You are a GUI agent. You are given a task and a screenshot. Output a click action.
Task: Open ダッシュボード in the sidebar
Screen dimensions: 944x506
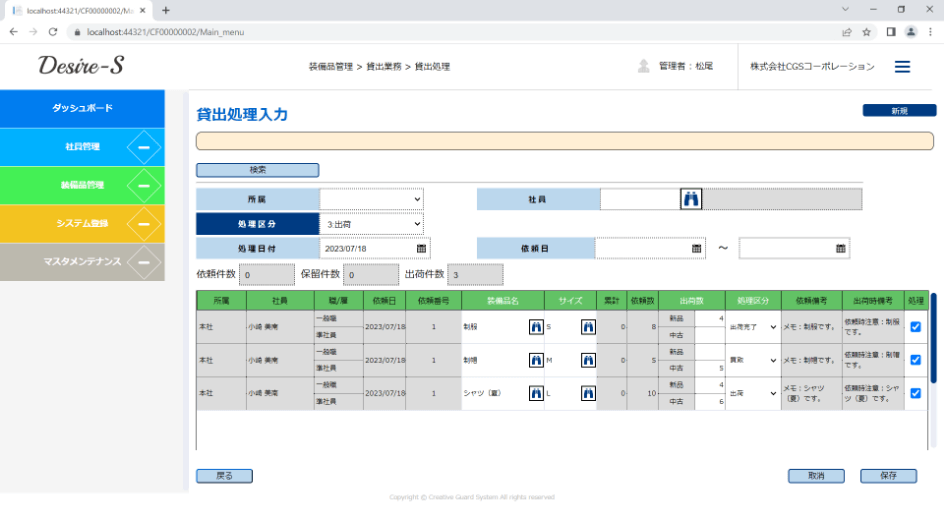tap(82, 108)
